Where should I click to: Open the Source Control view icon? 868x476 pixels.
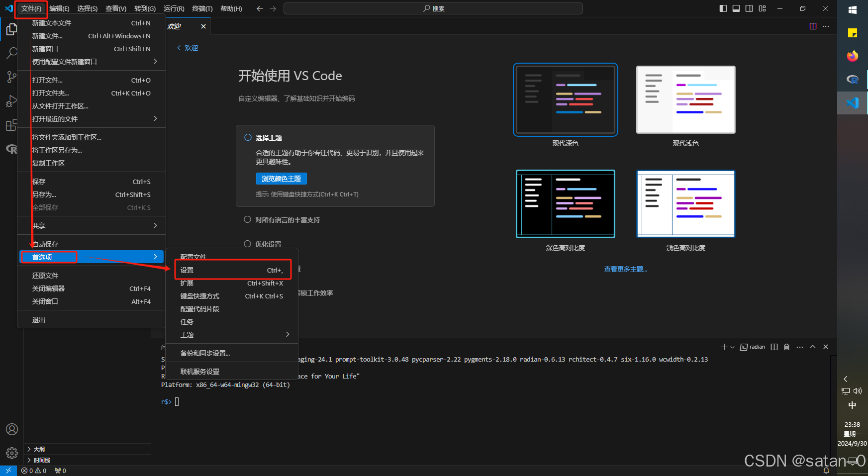[x=11, y=77]
